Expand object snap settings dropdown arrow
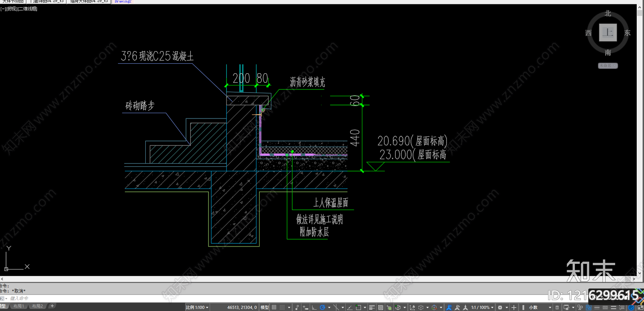The image size is (644, 311). (x=365, y=307)
